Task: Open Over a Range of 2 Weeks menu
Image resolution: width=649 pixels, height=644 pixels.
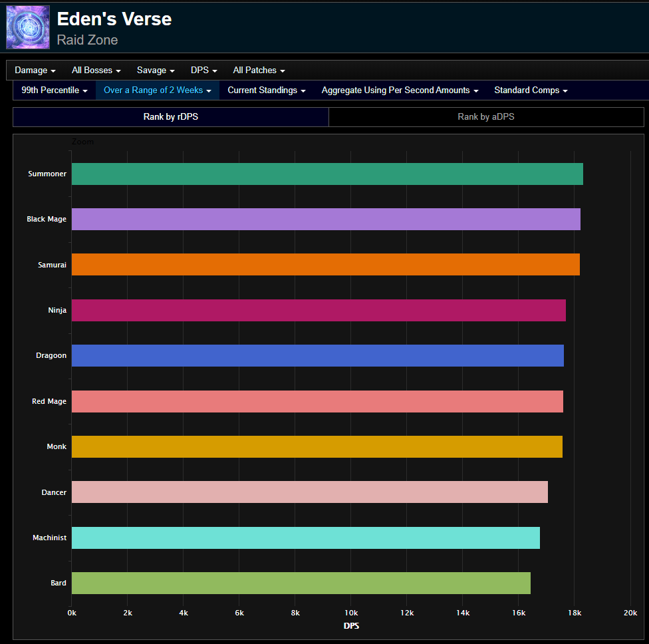Action: point(158,90)
